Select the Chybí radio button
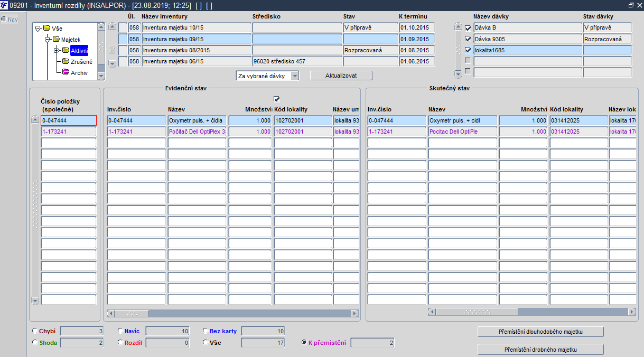 (x=35, y=331)
